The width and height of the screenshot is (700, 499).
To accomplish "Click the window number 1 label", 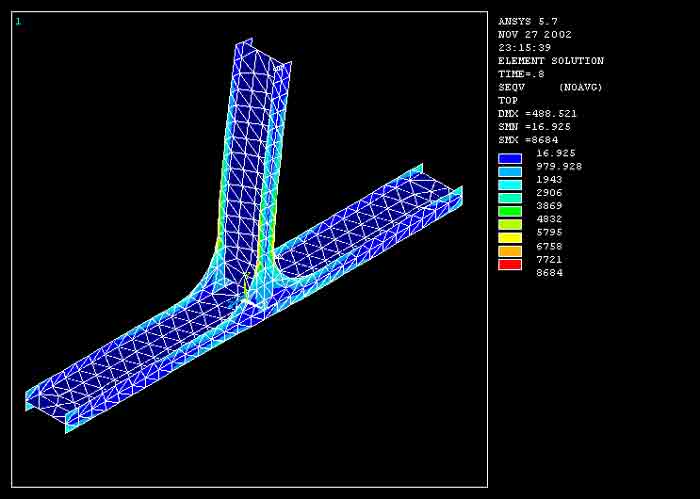I will (18, 21).
